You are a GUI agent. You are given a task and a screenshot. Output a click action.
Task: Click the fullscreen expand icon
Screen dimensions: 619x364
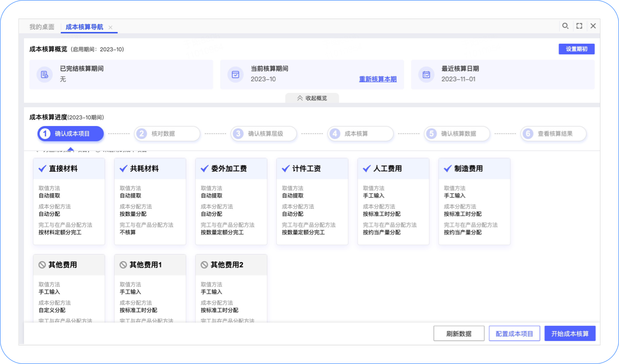click(x=579, y=26)
